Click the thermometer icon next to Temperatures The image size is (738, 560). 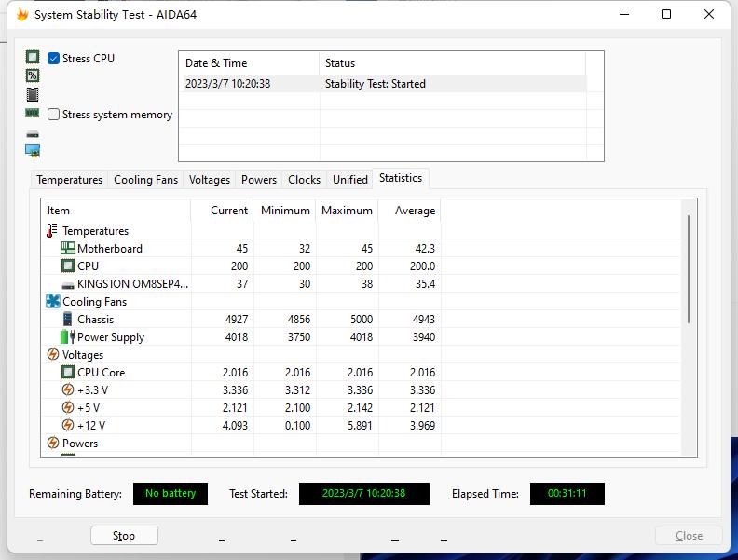pos(52,230)
